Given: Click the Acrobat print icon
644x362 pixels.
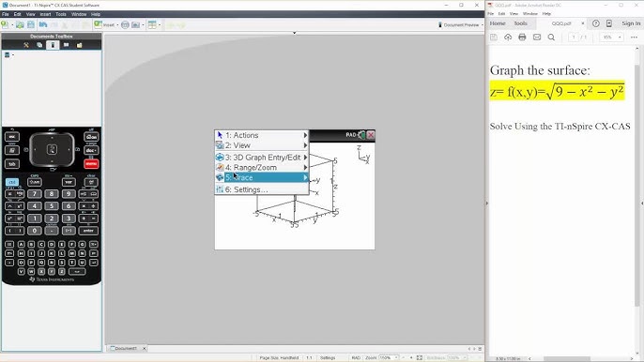Looking at the screenshot, I should 522,37.
